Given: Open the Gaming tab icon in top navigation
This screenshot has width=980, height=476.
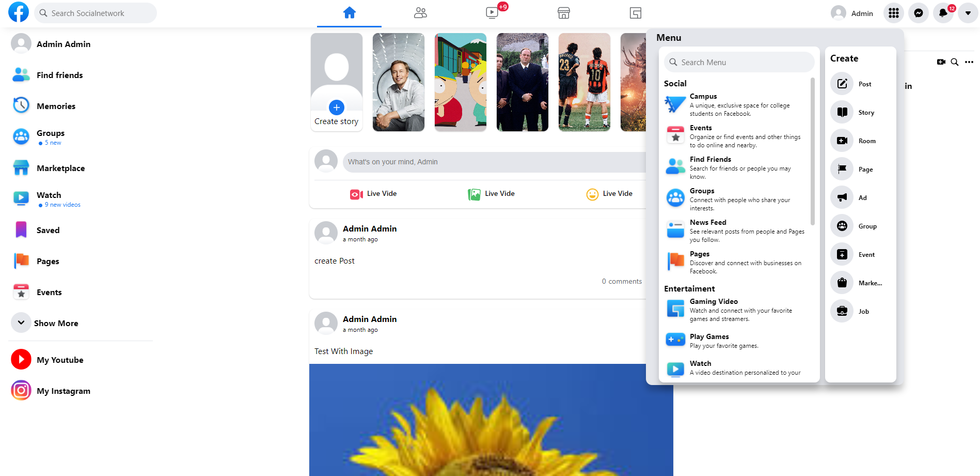Looking at the screenshot, I should pyautogui.click(x=636, y=13).
